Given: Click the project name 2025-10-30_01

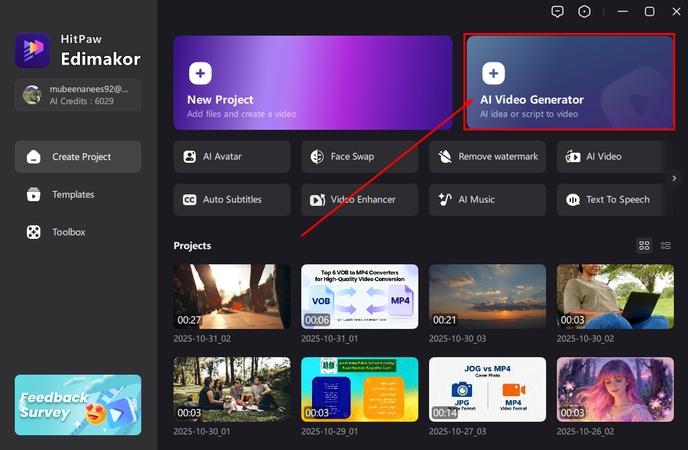Looking at the screenshot, I should pos(202,432).
